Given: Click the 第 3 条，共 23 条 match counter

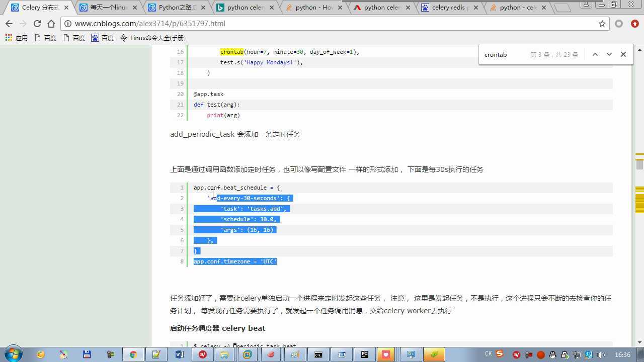Looking at the screenshot, I should [x=554, y=54].
